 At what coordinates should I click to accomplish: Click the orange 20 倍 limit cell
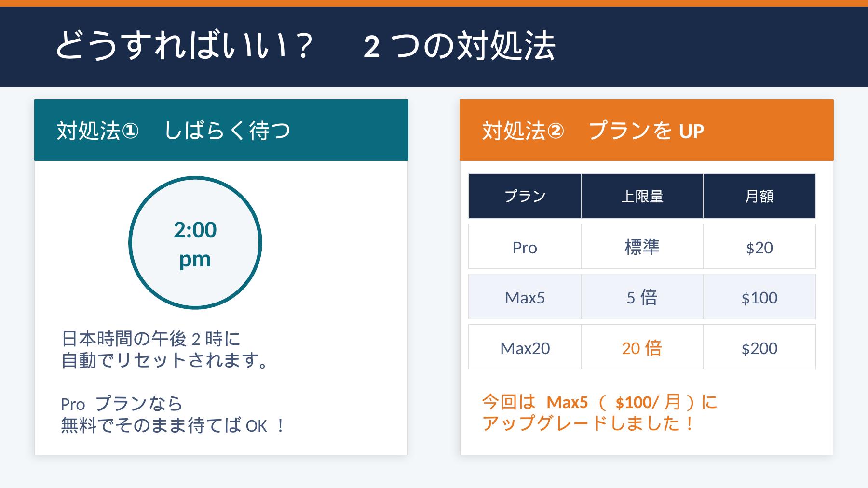click(x=642, y=348)
